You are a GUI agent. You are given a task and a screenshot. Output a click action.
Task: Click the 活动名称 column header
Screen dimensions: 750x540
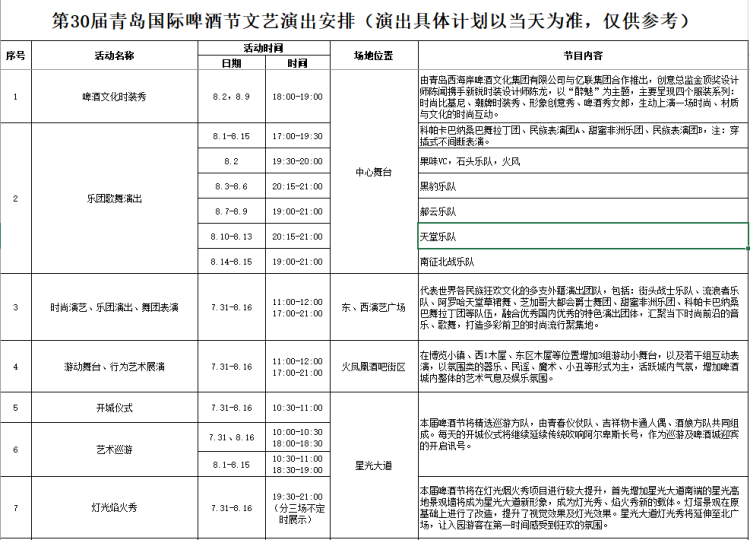(114, 55)
